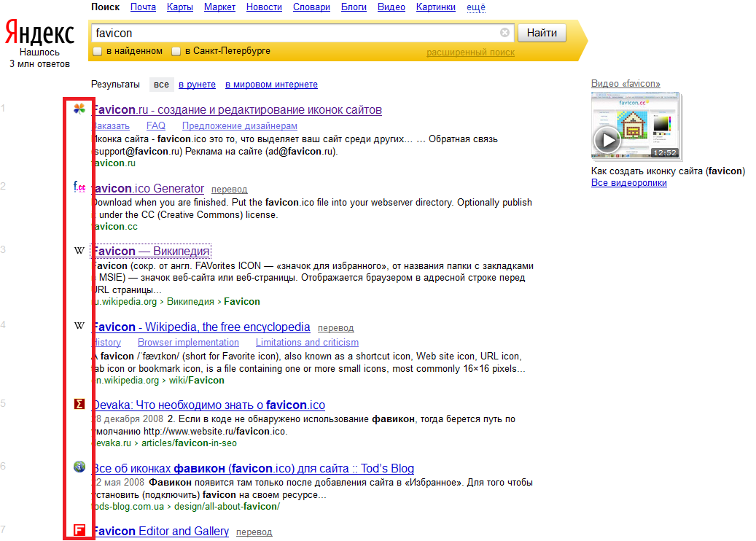Screen dimensions: 756x541
Task: Open 'Favicon - Wikipedia, the free encyclopedia'
Action: click(x=201, y=327)
